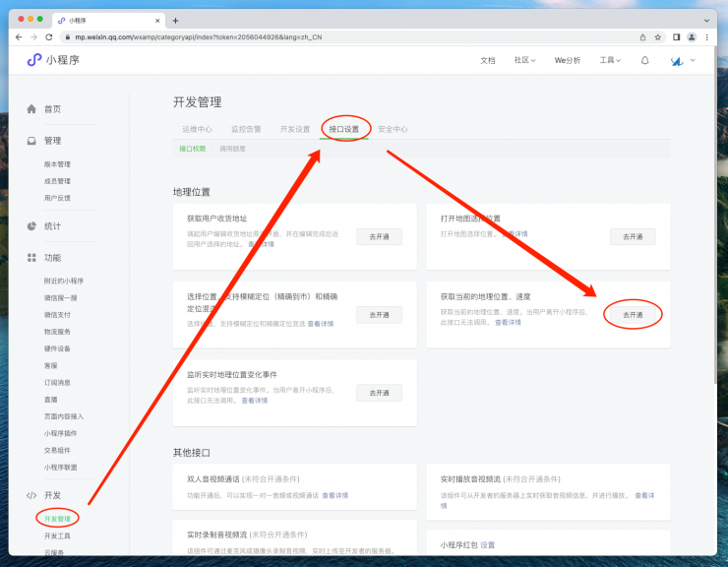Click the 开发 code brackets icon

[x=31, y=495]
